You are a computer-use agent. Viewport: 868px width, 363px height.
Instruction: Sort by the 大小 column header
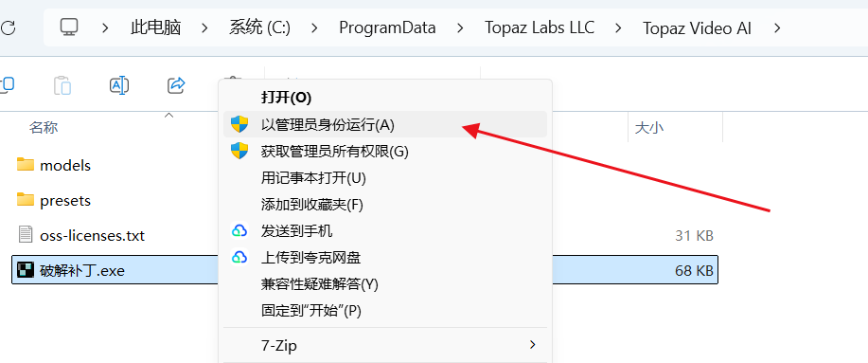(648, 128)
